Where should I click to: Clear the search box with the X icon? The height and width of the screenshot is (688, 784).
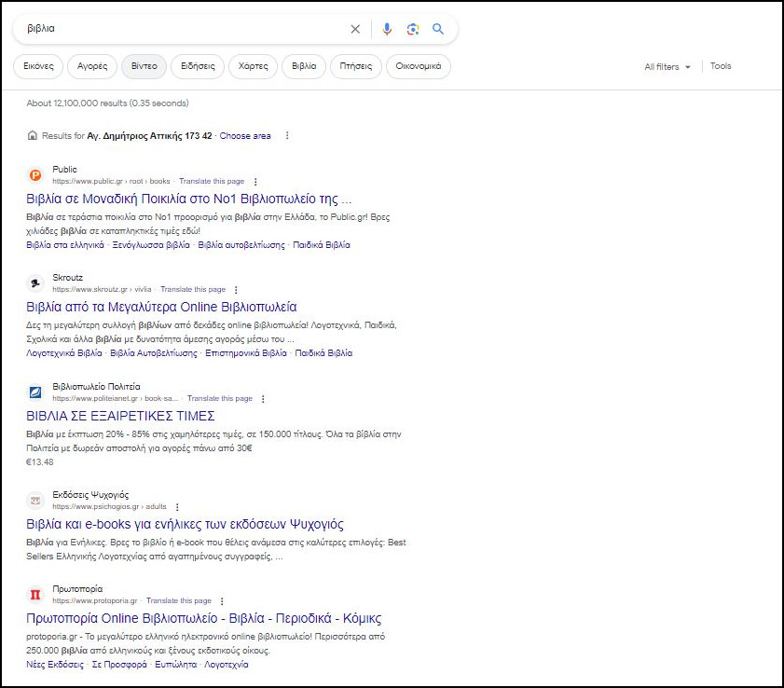(355, 29)
